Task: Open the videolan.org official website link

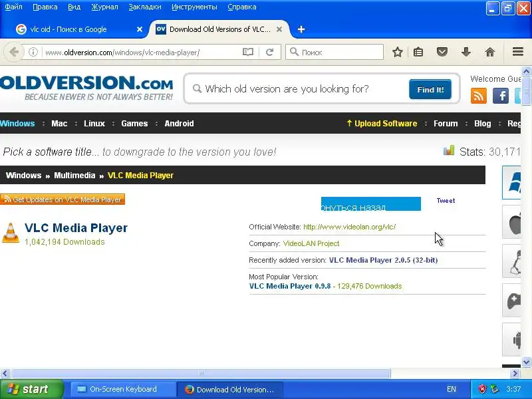Action: tap(350, 227)
